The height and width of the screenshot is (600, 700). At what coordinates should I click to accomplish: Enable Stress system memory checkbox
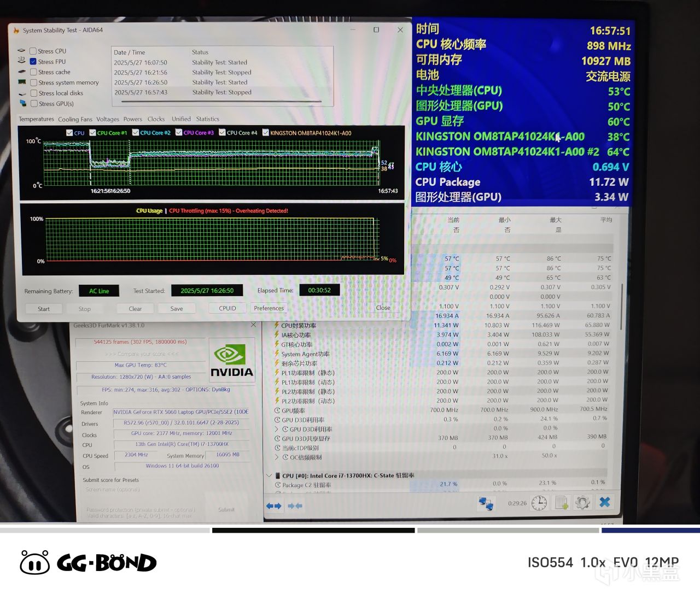click(x=34, y=83)
